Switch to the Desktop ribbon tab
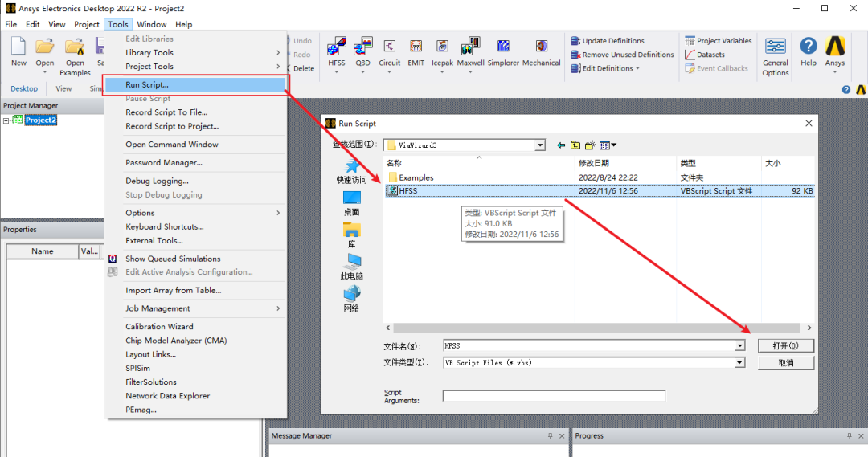 pyautogui.click(x=24, y=88)
